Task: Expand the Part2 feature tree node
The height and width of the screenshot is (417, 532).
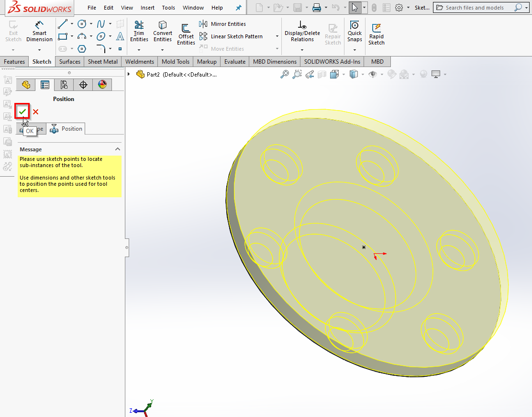Action: [129, 74]
